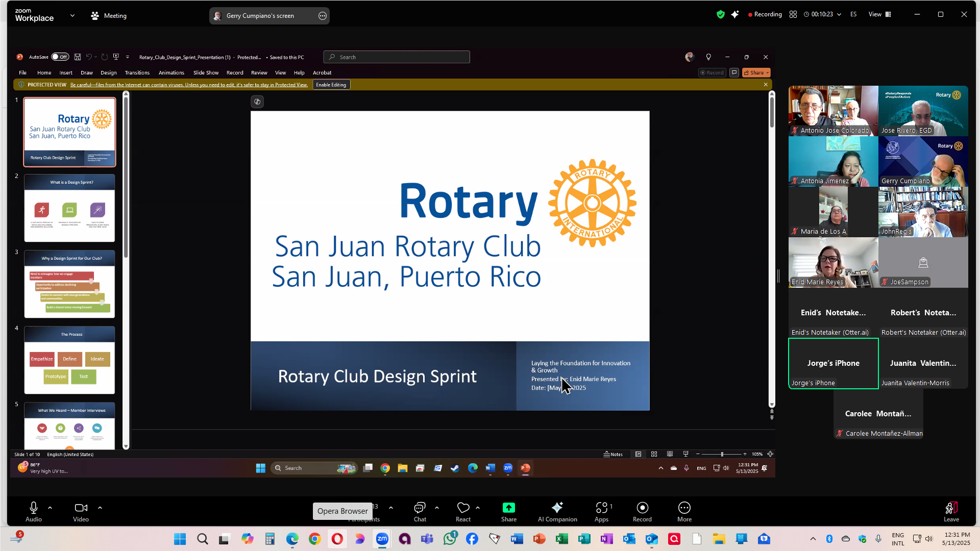The width and height of the screenshot is (980, 551).
Task: Open the Slide Show ribbon tab
Action: 206,73
